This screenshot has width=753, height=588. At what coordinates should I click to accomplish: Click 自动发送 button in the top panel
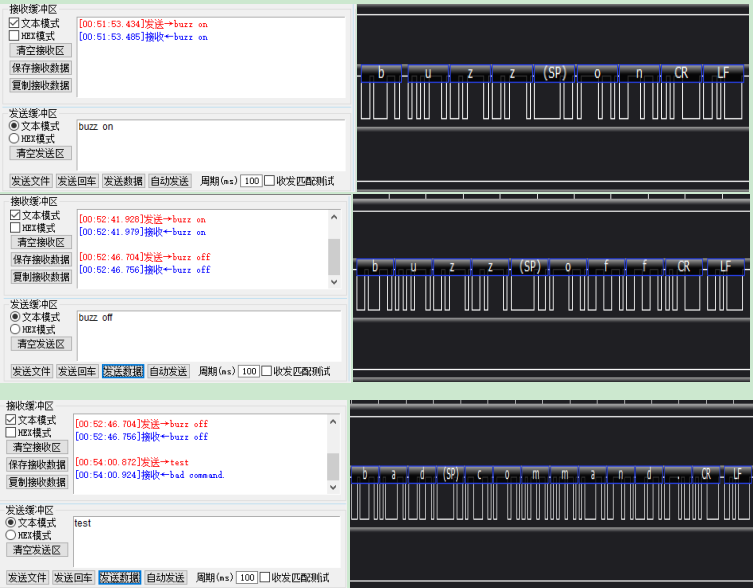[169, 181]
